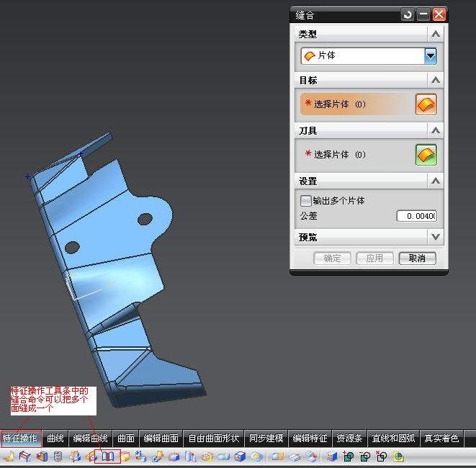Viewport: 476px width, 468px height.
Task: Switch to the 编辑曲面 tab
Action: pyautogui.click(x=161, y=438)
